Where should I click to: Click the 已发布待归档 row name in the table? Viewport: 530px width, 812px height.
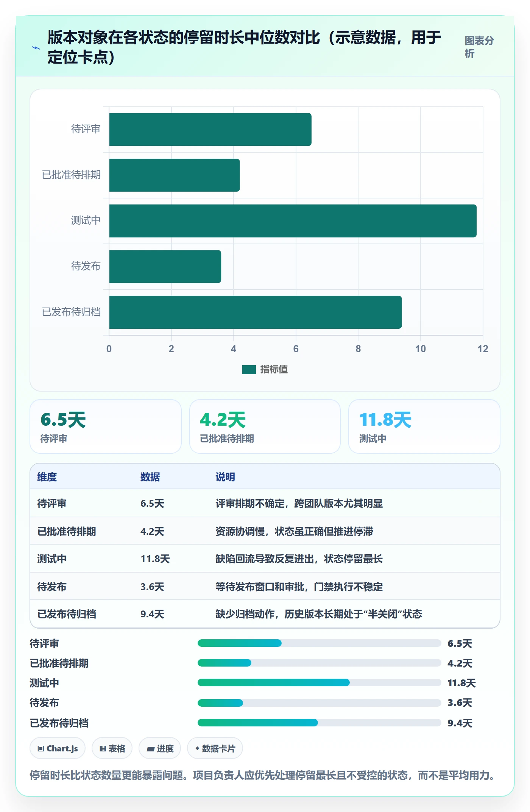(67, 614)
